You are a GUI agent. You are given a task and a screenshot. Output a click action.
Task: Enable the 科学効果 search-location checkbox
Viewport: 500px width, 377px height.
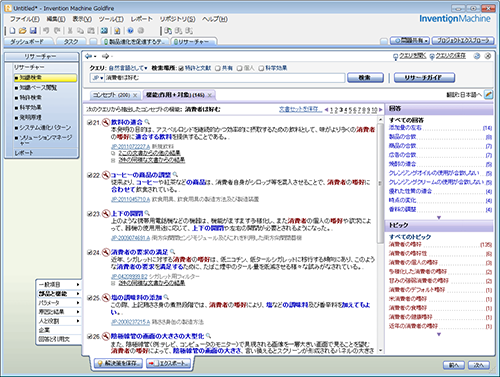coord(261,68)
